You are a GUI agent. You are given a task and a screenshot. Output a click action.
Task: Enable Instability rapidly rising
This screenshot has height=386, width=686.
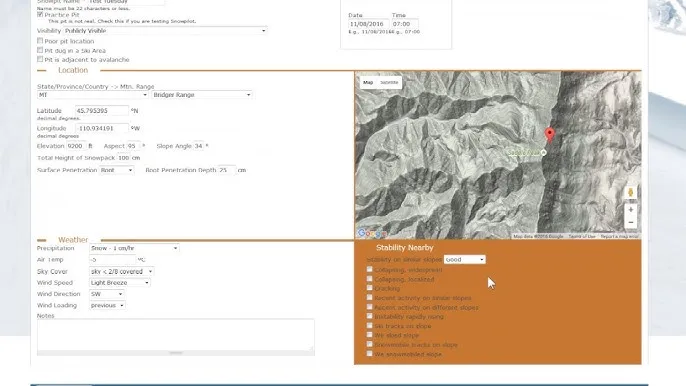pyautogui.click(x=369, y=316)
